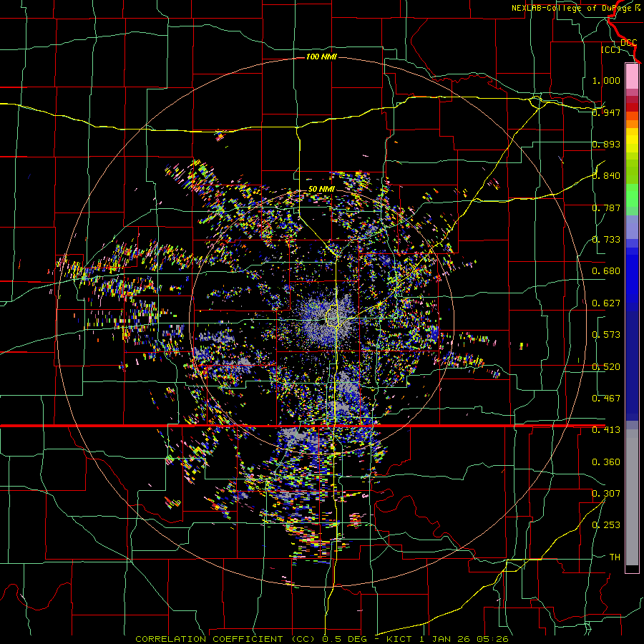The image size is (644, 644).
Task: Select the 0.467 legend value
Action: click(606, 399)
